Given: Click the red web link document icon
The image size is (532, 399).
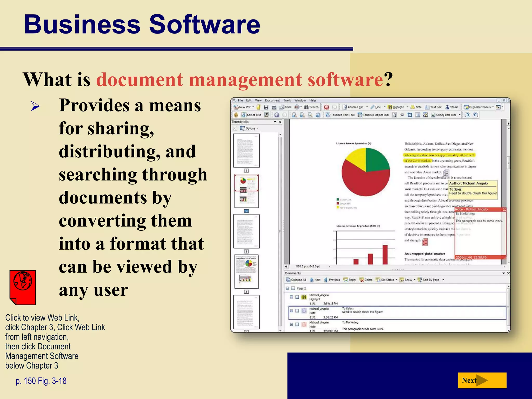Looking at the screenshot, I should [x=23, y=287].
